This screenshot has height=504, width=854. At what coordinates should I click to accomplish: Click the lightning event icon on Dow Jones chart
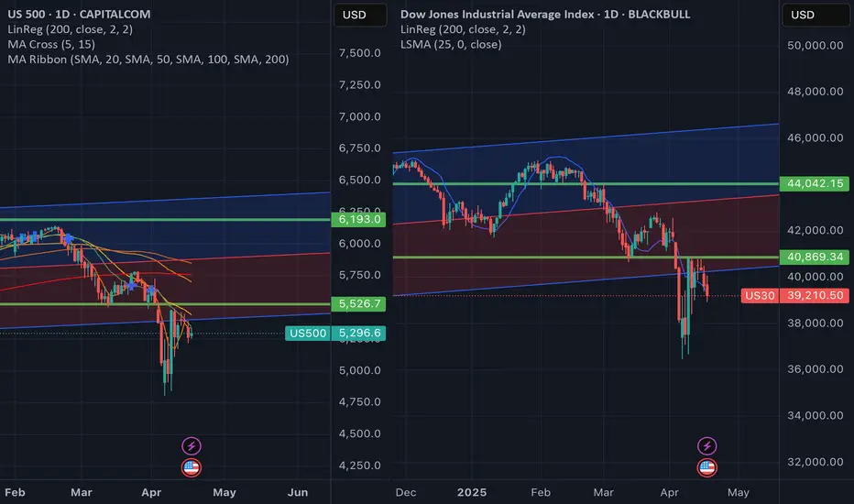click(707, 446)
